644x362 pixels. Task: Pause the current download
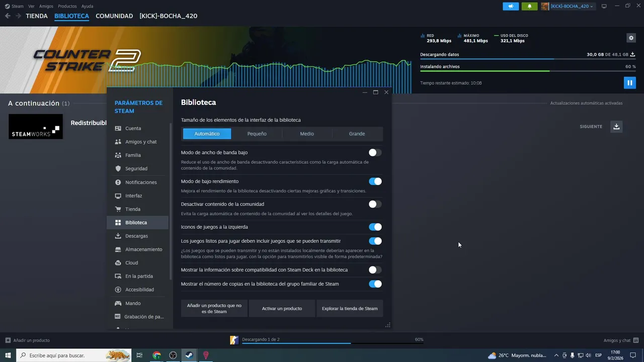[x=629, y=82]
